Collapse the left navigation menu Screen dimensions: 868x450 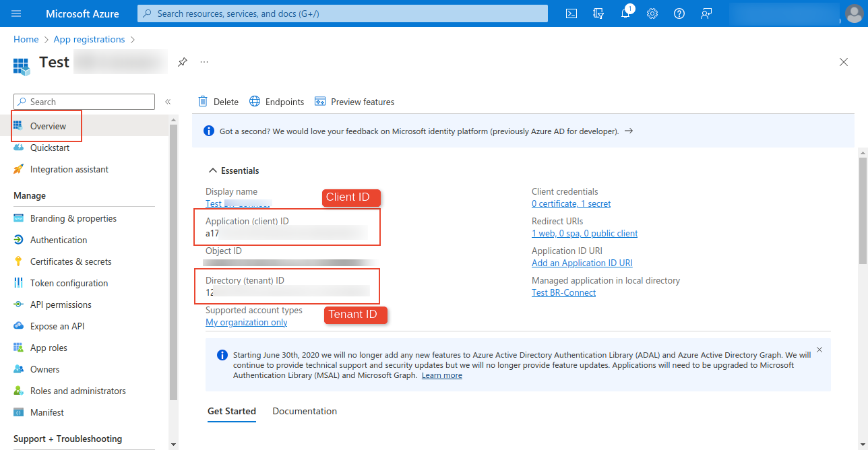[168, 102]
